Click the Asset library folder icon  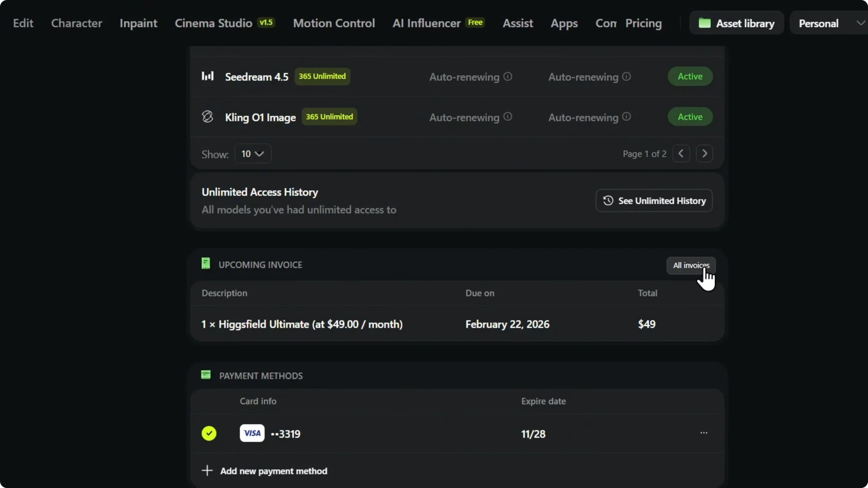click(705, 23)
